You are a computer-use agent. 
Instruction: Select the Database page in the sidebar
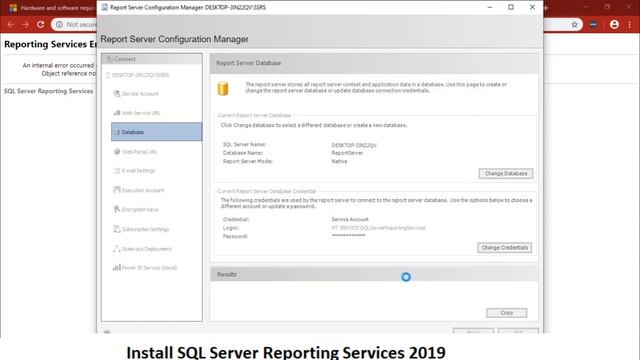(x=156, y=132)
